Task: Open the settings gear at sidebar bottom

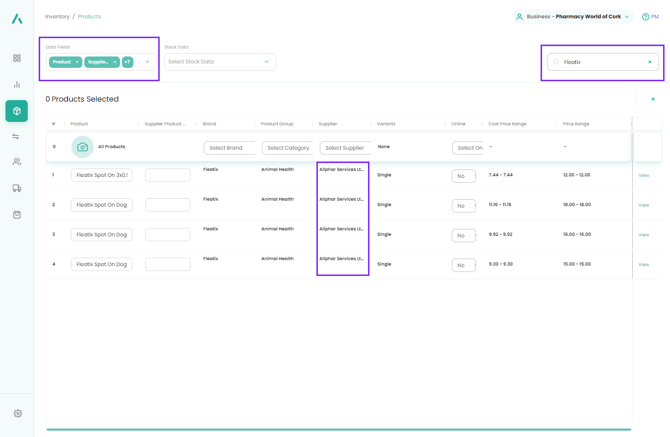Action: coord(17,413)
